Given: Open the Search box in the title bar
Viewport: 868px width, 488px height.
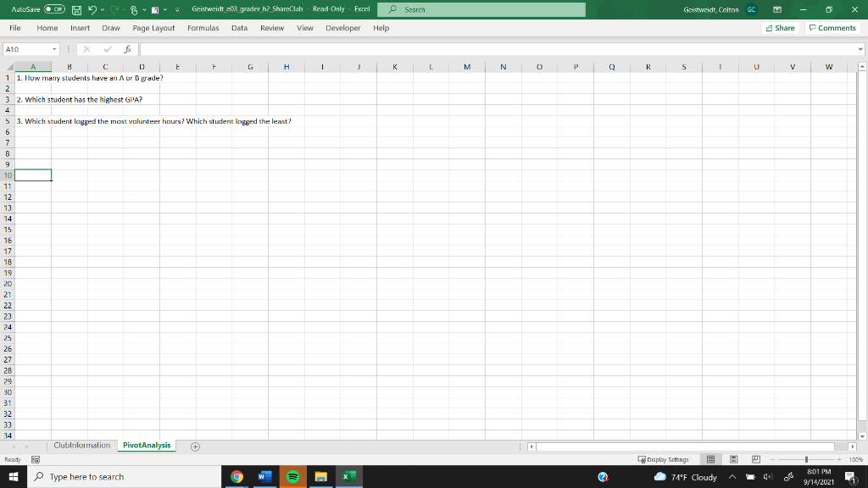Looking at the screenshot, I should click(481, 9).
